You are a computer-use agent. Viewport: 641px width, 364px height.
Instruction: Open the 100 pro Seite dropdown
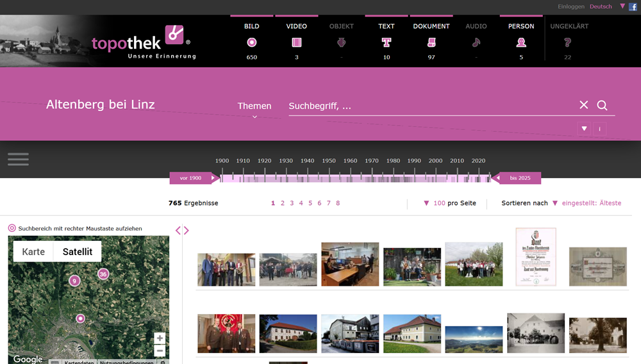450,203
